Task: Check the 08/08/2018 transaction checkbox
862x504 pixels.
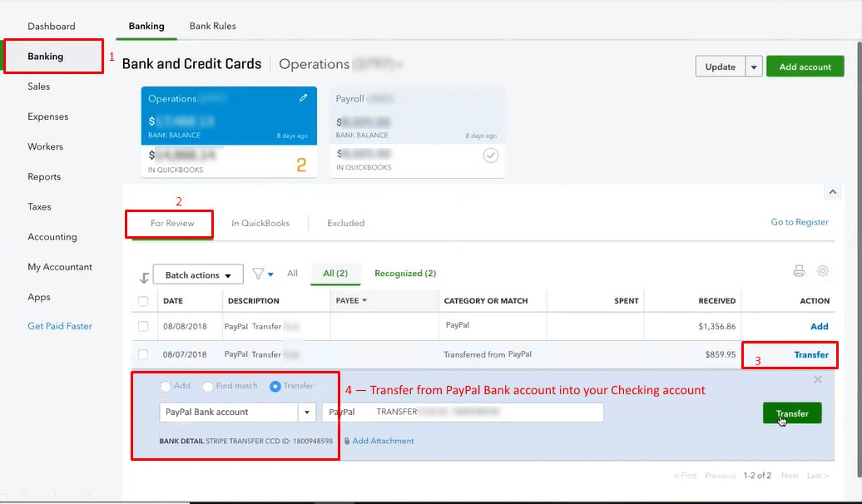Action: [143, 327]
